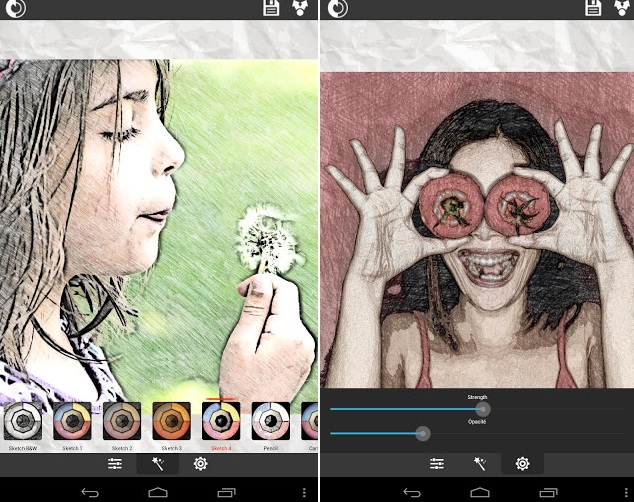Click the "Sketch B&W" caption text
Image resolution: width=634 pixels, height=502 pixels.
coord(23,448)
